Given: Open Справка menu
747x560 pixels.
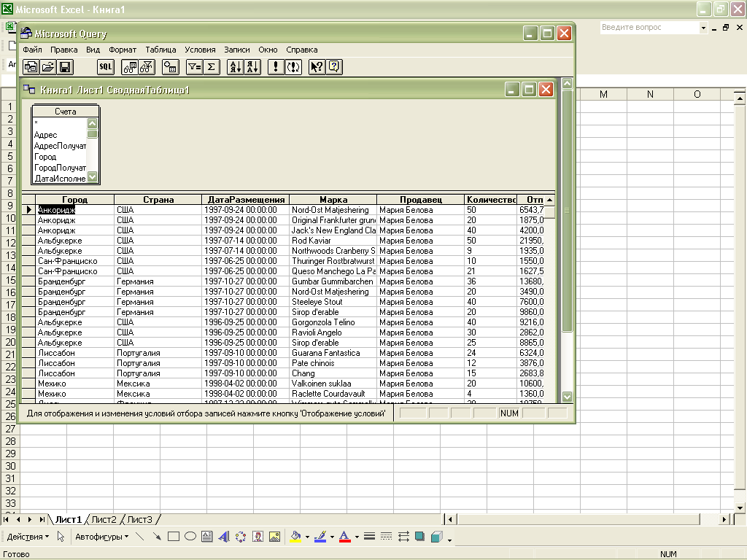Looking at the screenshot, I should tap(301, 50).
